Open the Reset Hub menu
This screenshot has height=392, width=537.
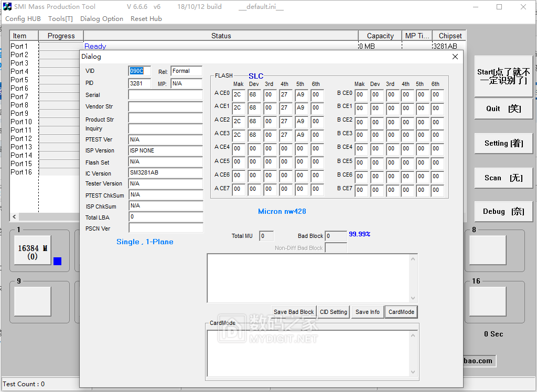[x=146, y=19]
